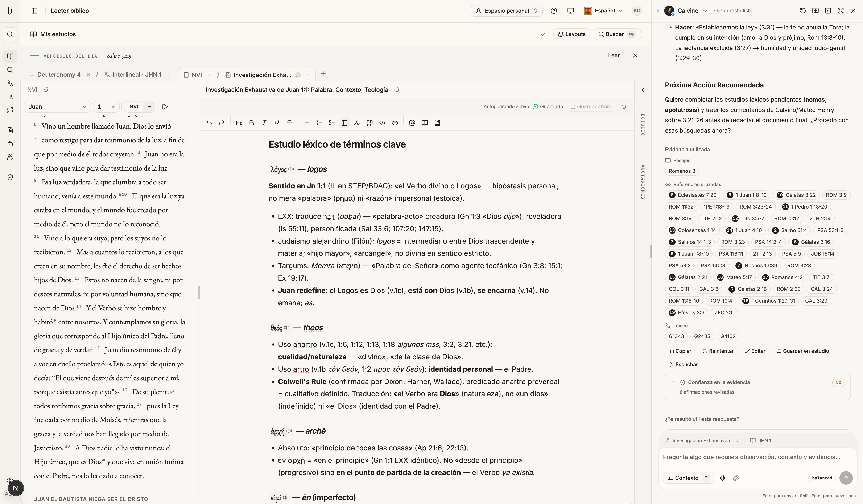Click Guardar en estudio
Image resolution: width=863 pixels, height=504 pixels.
(802, 351)
